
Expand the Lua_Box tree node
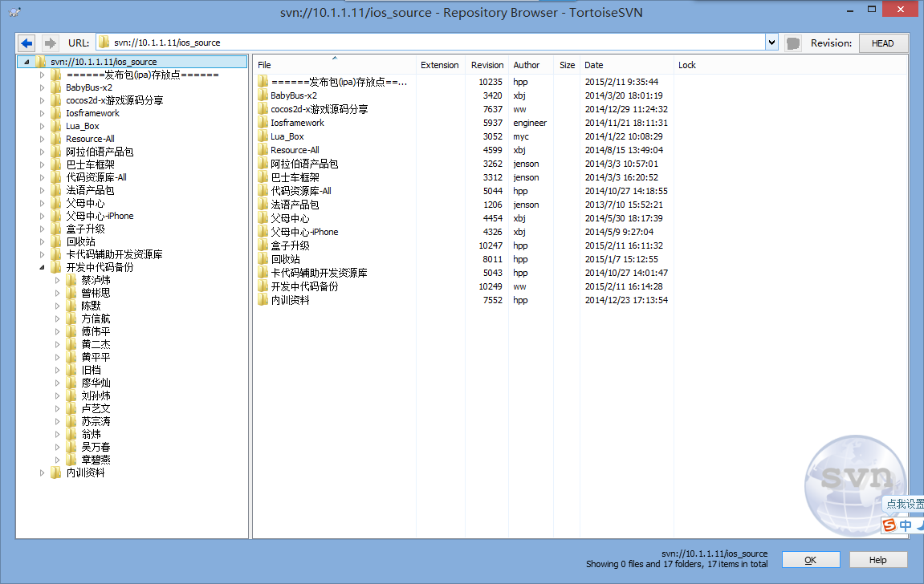[x=42, y=126]
